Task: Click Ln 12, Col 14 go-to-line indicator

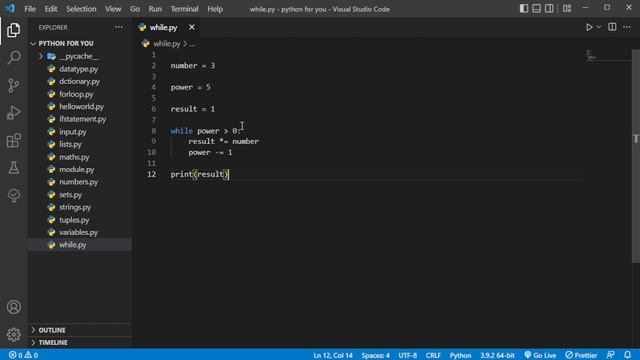Action: click(333, 355)
